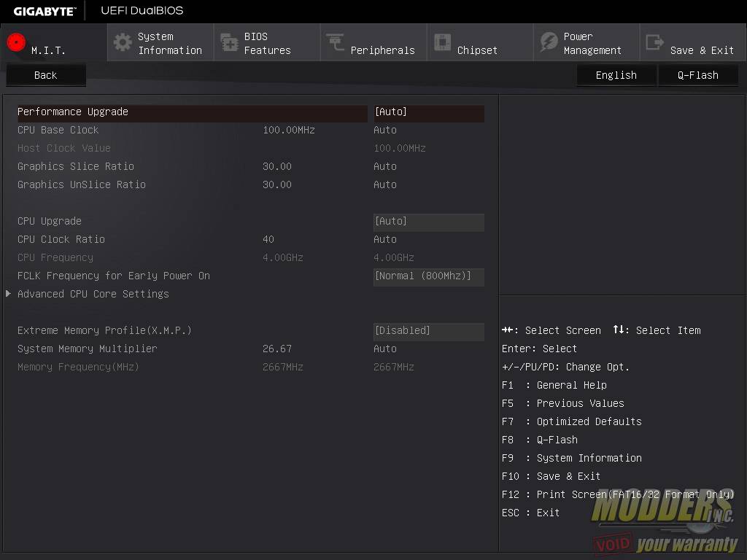Click the BIOS Features chip icon
Screen dimensions: 747x560
[229, 42]
